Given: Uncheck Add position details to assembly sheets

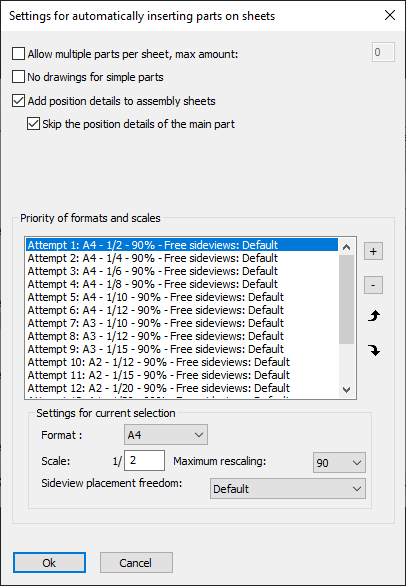Looking at the screenshot, I should point(18,101).
